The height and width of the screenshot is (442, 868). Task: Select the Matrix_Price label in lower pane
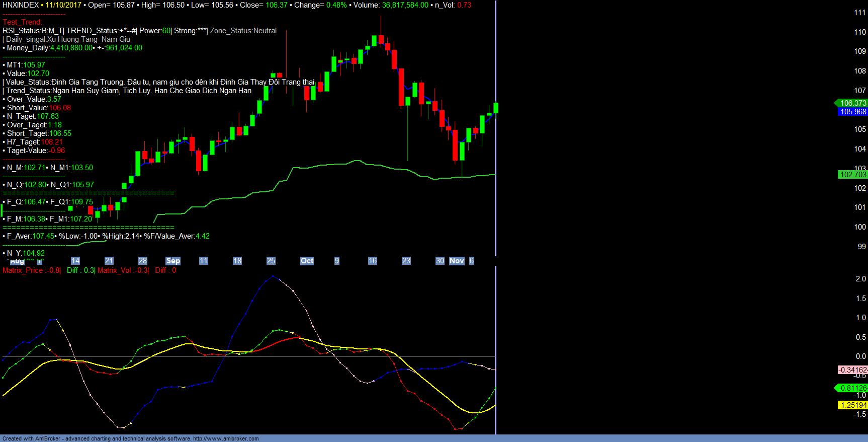(23, 270)
